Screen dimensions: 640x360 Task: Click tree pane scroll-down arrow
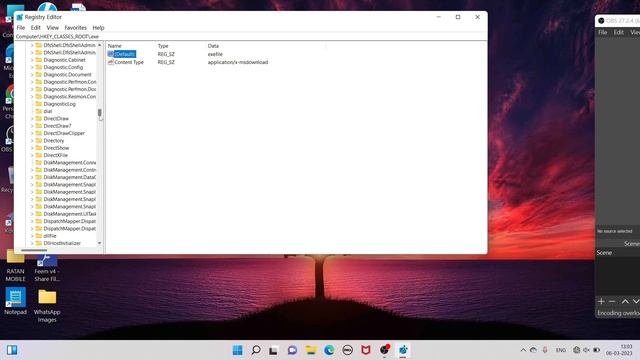(x=100, y=243)
